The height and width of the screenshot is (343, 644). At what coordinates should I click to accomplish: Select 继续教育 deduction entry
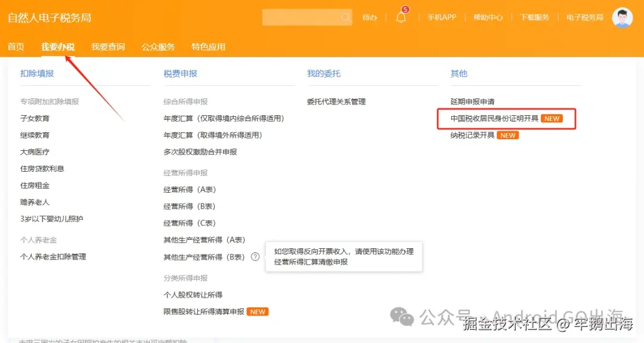coord(35,135)
